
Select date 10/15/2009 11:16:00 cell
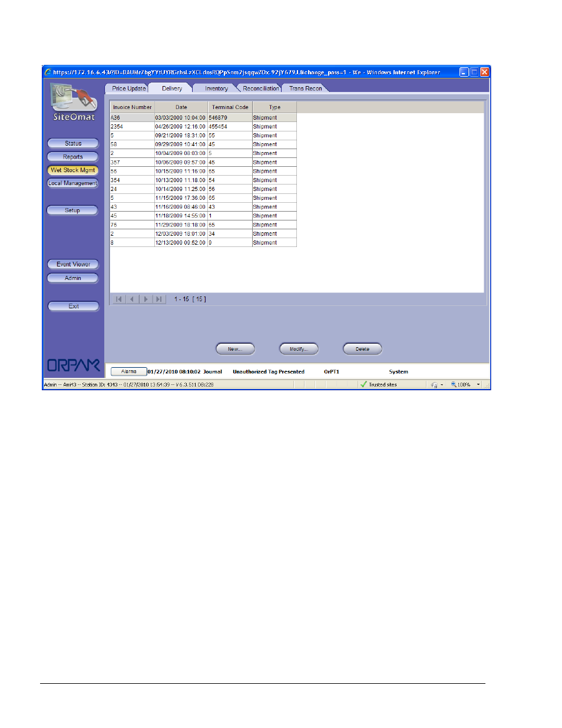180,172
